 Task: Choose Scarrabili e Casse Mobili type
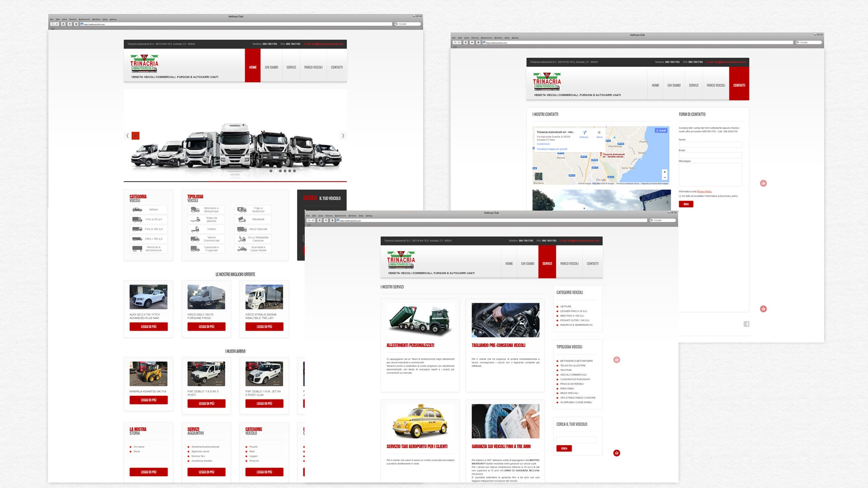point(253,249)
